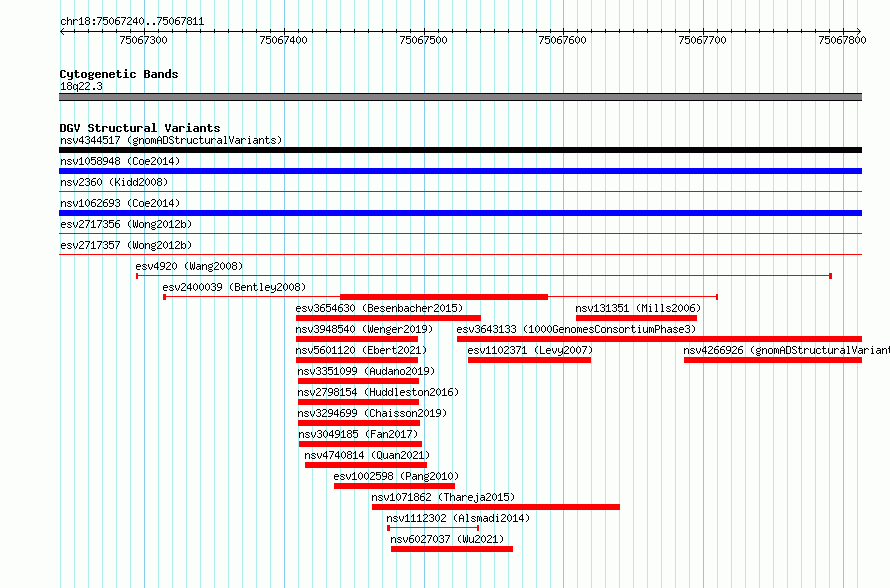Open the esv3654630 (Besenbacher2015) label
This screenshot has width=890, height=588.
(x=379, y=308)
